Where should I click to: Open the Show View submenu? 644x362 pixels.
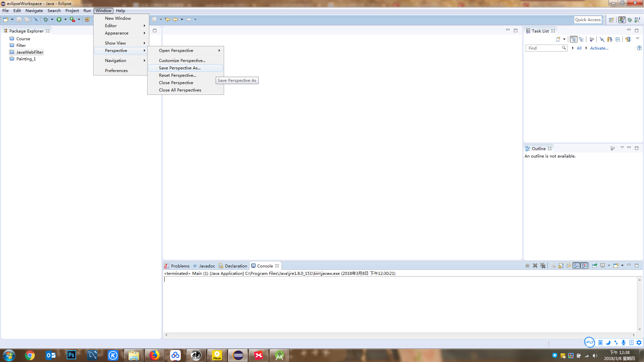(x=121, y=43)
